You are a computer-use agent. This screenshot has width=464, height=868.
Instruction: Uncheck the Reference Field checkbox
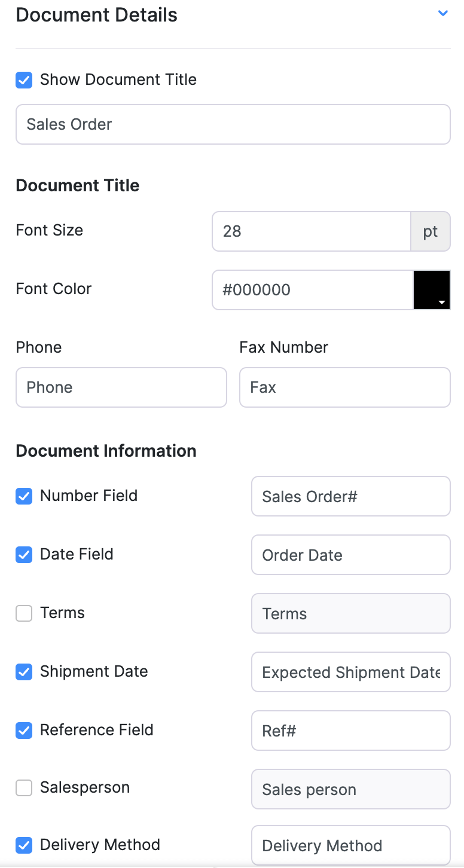click(24, 731)
